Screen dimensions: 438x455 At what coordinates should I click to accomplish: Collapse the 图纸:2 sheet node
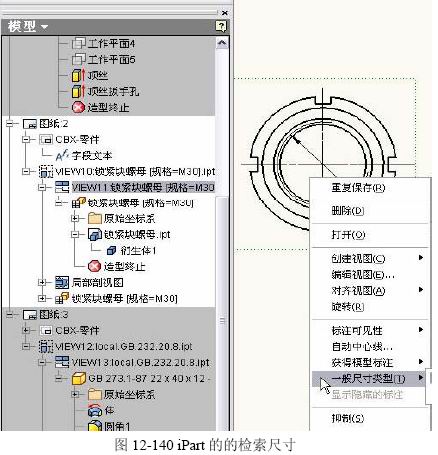[x=10, y=124]
